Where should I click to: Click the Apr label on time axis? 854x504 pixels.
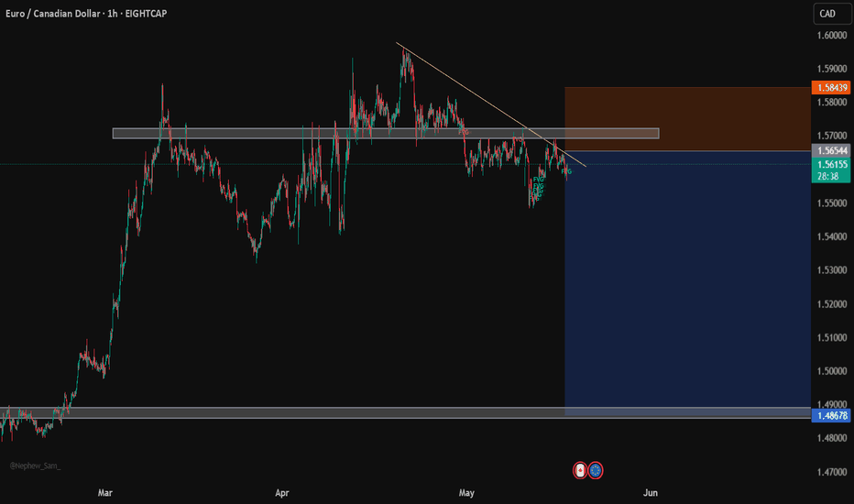coord(282,493)
